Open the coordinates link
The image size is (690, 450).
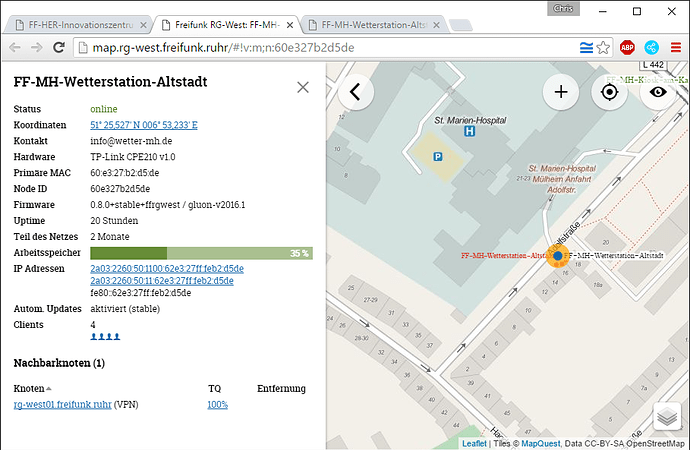144,125
